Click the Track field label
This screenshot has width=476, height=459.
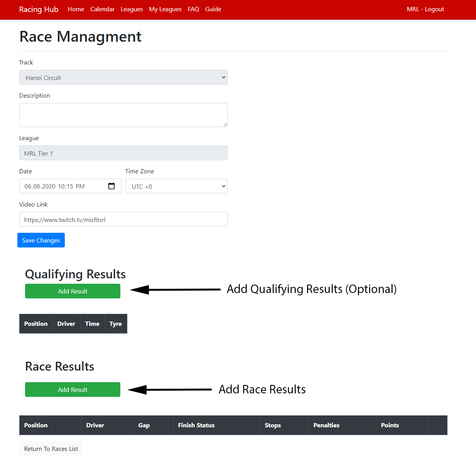26,62
